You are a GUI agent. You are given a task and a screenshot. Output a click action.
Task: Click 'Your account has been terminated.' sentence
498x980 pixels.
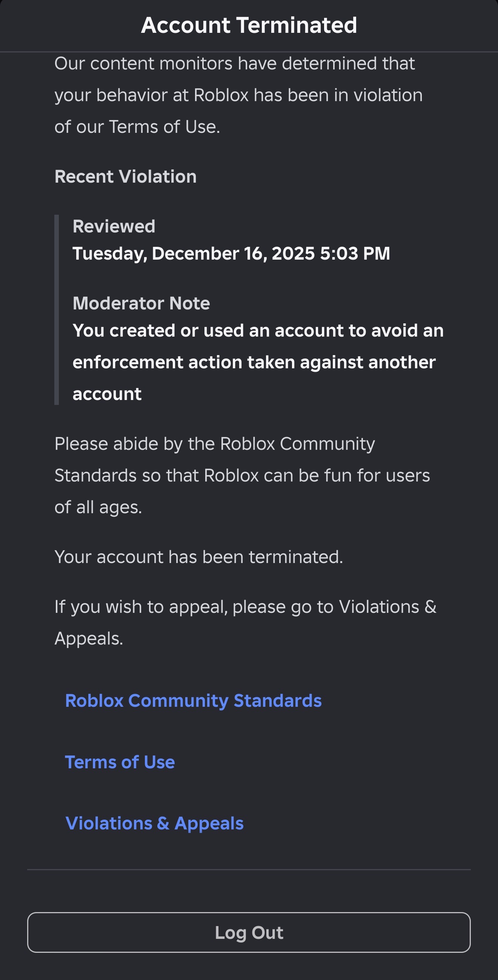[x=198, y=557]
